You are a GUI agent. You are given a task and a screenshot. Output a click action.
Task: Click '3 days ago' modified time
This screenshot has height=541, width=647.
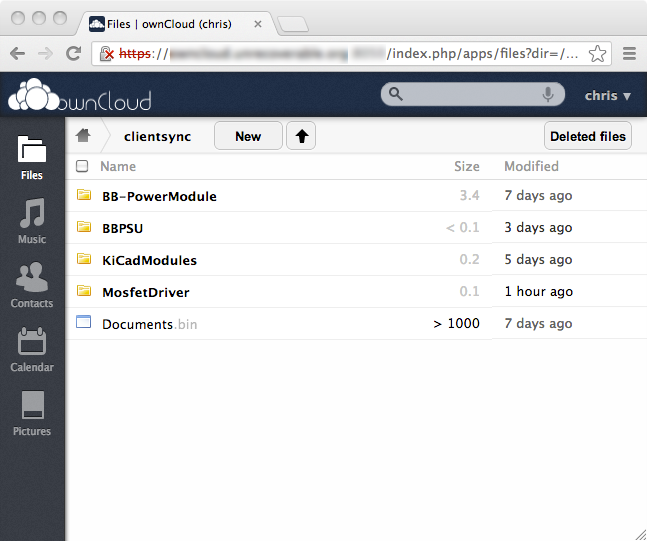tap(538, 227)
